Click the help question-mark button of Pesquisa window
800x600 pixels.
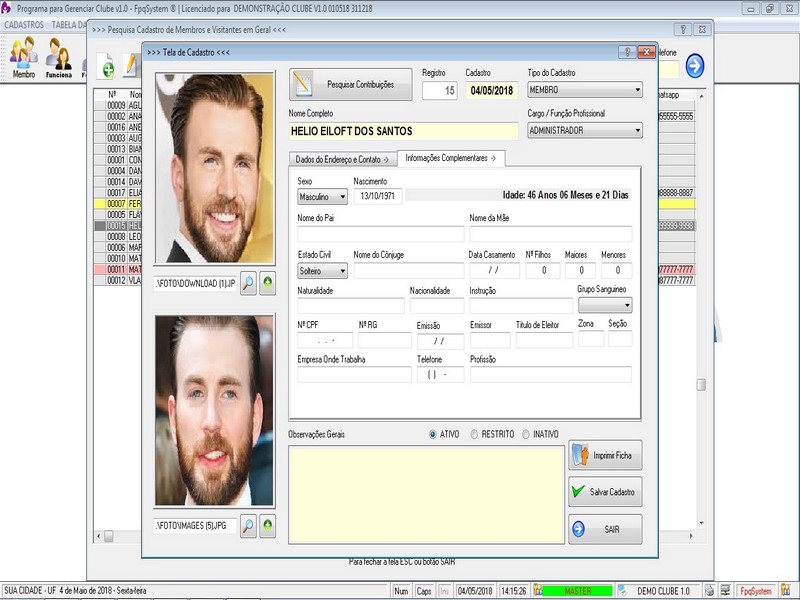tap(683, 29)
